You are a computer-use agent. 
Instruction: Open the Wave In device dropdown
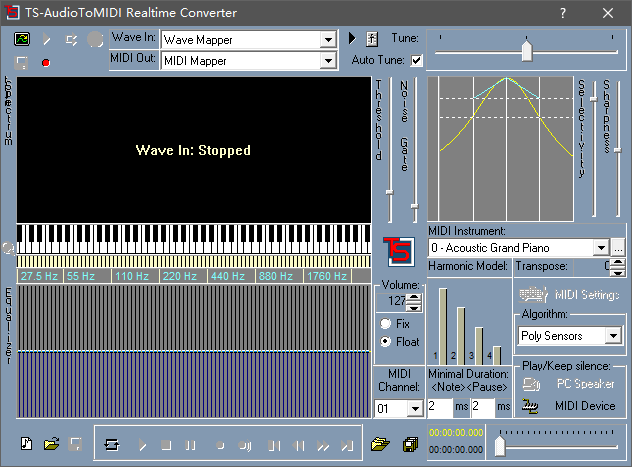coord(328,40)
